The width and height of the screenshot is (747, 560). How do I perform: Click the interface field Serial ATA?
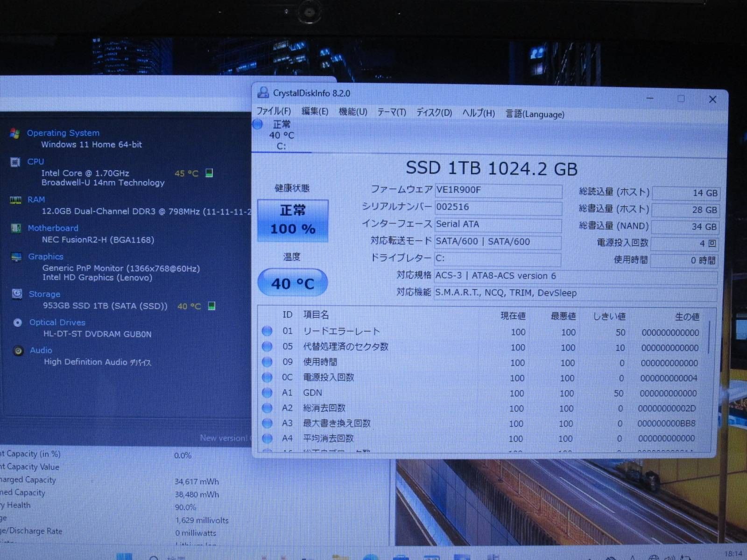pos(498,225)
